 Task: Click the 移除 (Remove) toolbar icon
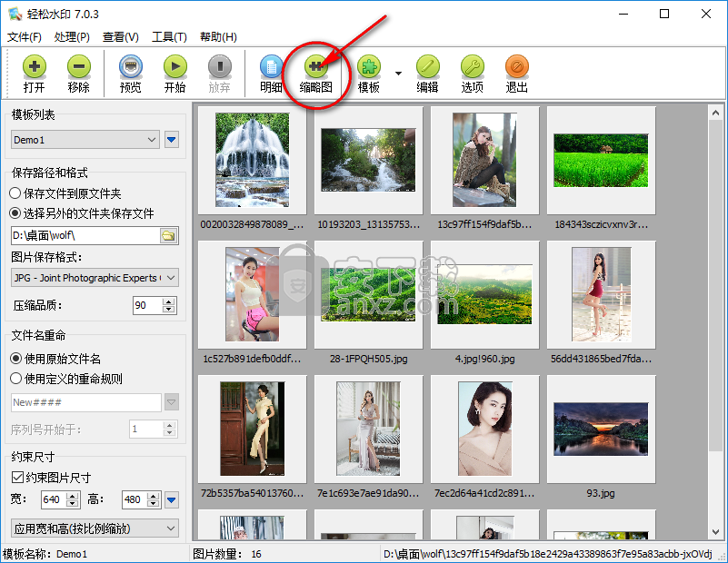[x=78, y=74]
